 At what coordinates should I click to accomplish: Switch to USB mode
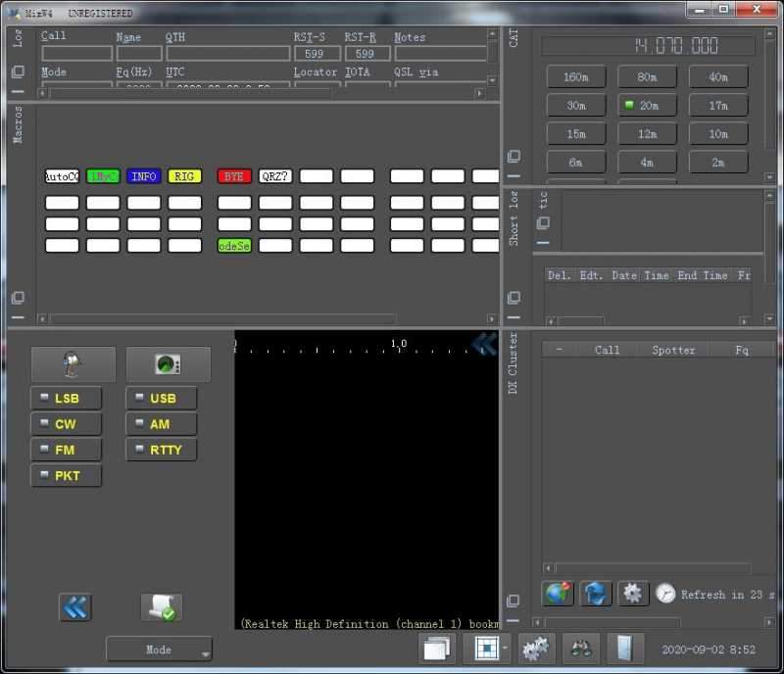pyautogui.click(x=160, y=398)
